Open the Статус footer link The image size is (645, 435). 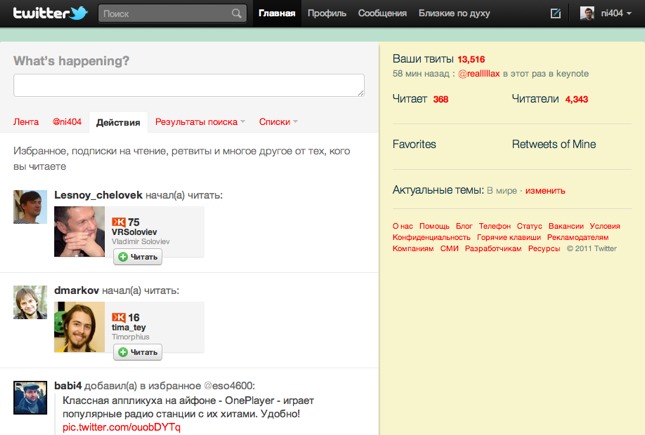[x=529, y=226]
